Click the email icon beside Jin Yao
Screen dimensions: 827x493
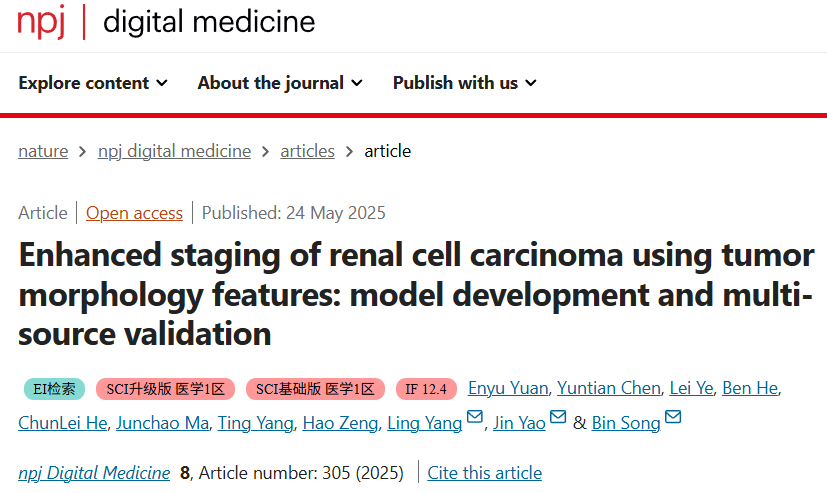click(x=558, y=417)
